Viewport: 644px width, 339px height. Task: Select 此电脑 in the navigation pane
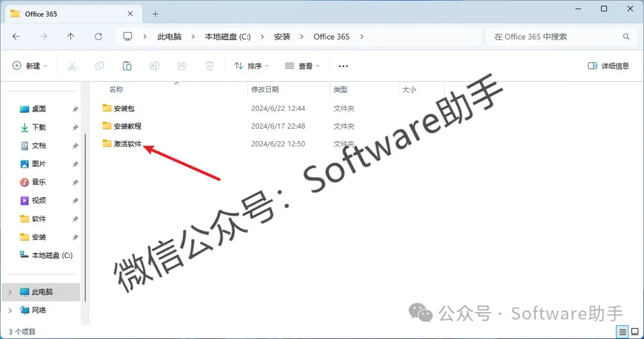click(42, 292)
